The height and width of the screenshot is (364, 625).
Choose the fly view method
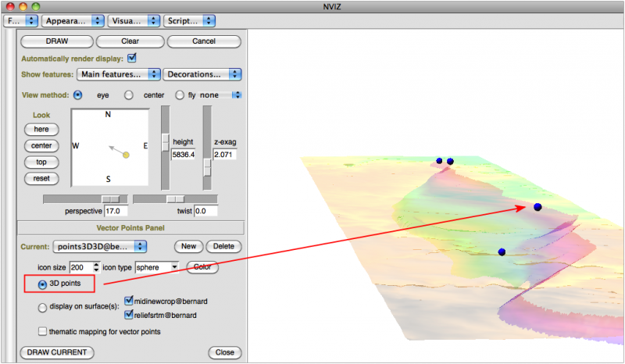click(180, 95)
